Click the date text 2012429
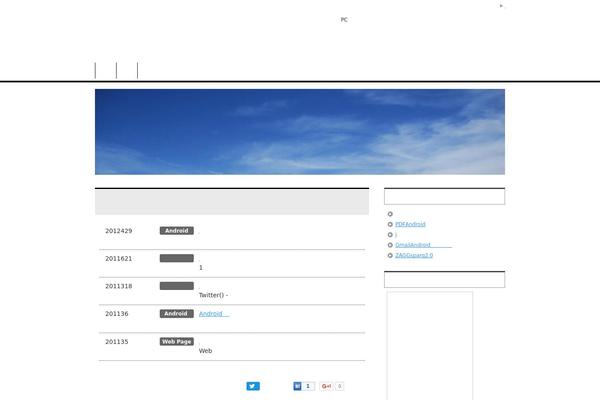Image resolution: width=600 pixels, height=400 pixels. [119, 231]
